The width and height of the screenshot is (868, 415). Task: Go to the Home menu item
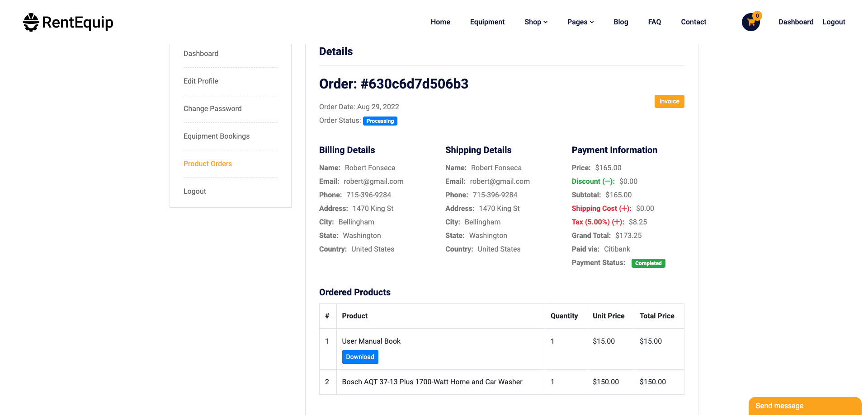[x=440, y=22]
